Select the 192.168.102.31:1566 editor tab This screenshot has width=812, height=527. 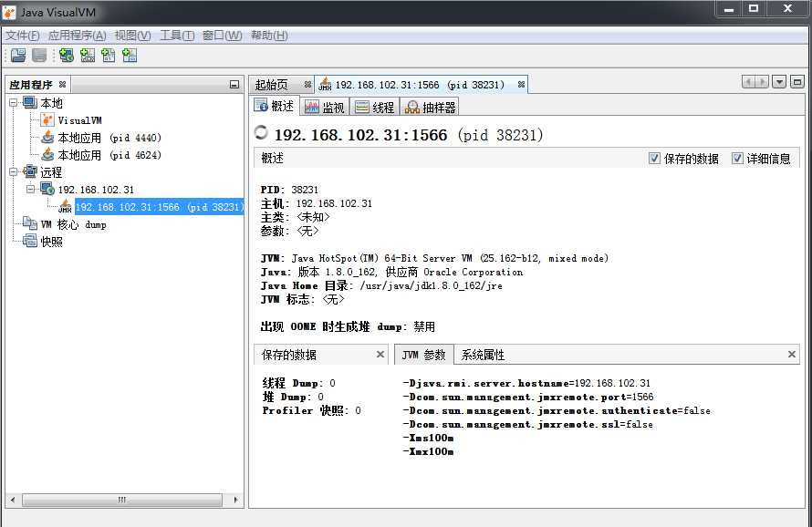[420, 85]
